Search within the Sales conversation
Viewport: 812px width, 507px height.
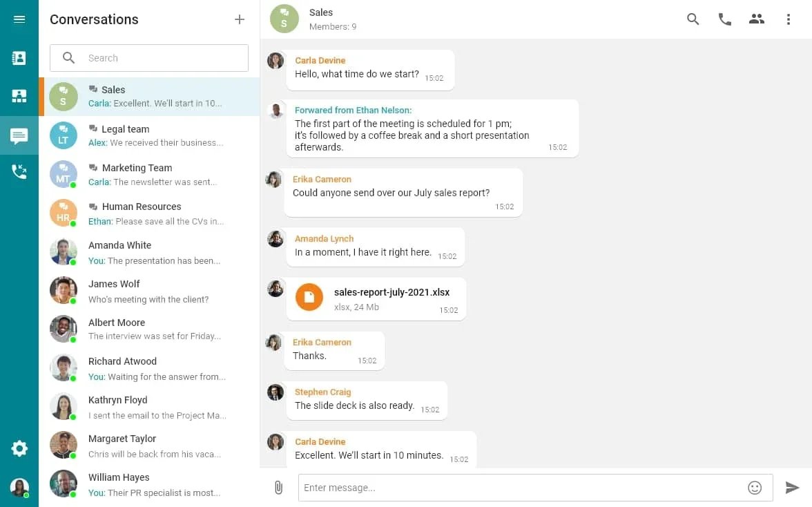coord(693,19)
